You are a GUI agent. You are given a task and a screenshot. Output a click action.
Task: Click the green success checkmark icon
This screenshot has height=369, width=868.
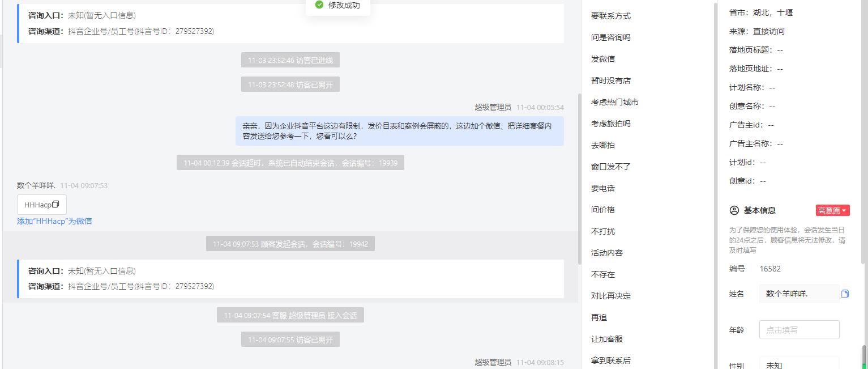(x=319, y=5)
